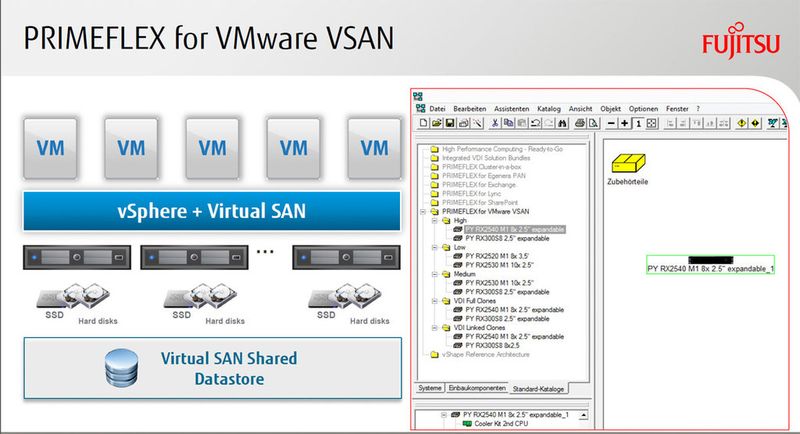The image size is (800, 434).
Task: Collapse the Medium folder node
Action: click(x=435, y=274)
